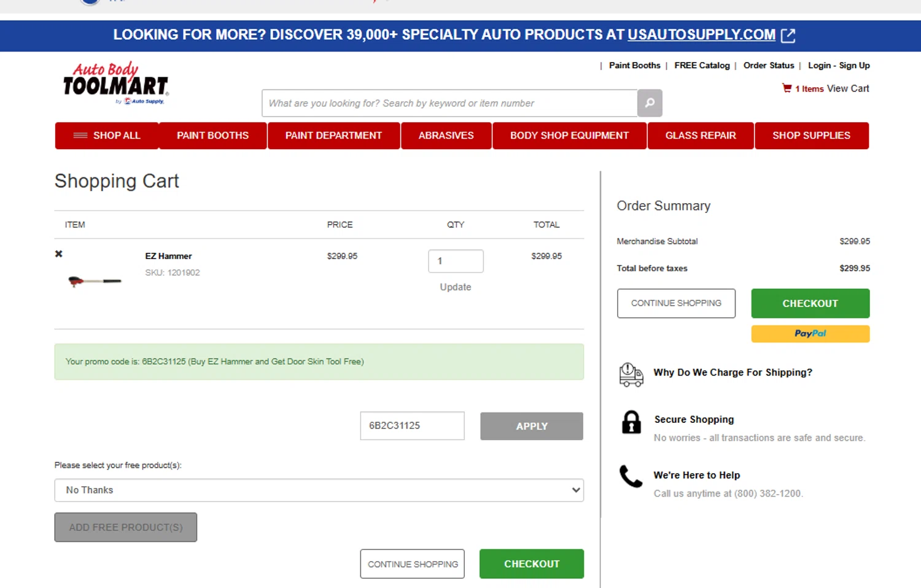
Task: Click the search magnifier icon button
Action: click(x=650, y=103)
